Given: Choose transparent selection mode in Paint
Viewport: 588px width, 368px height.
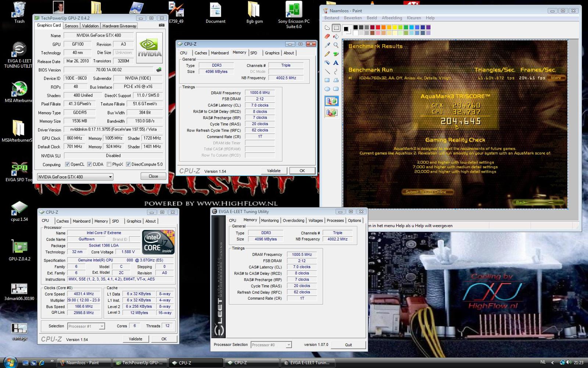Looking at the screenshot, I should (331, 113).
